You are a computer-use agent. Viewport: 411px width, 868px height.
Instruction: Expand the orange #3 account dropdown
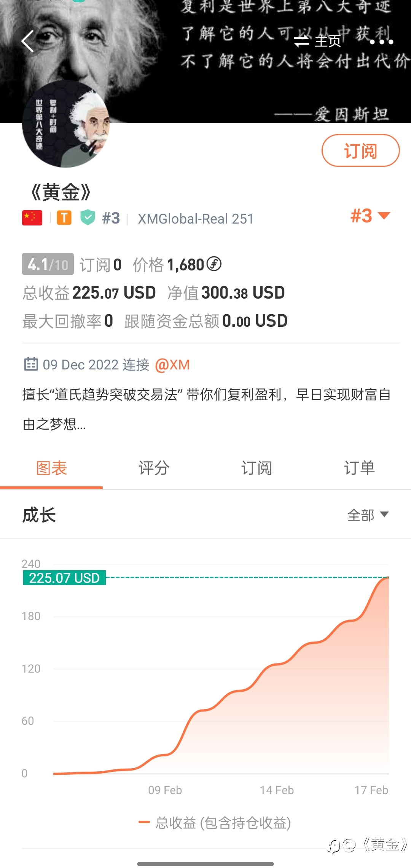[x=370, y=216]
